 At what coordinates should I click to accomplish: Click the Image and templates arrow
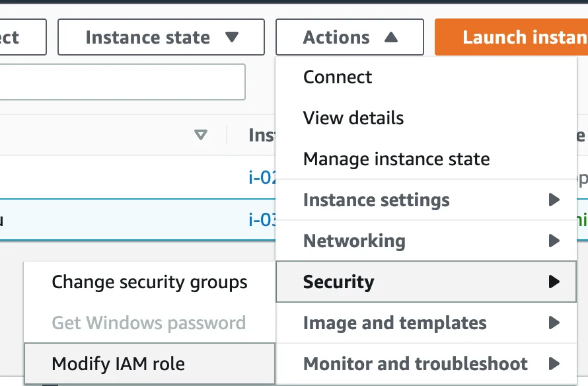tap(554, 323)
